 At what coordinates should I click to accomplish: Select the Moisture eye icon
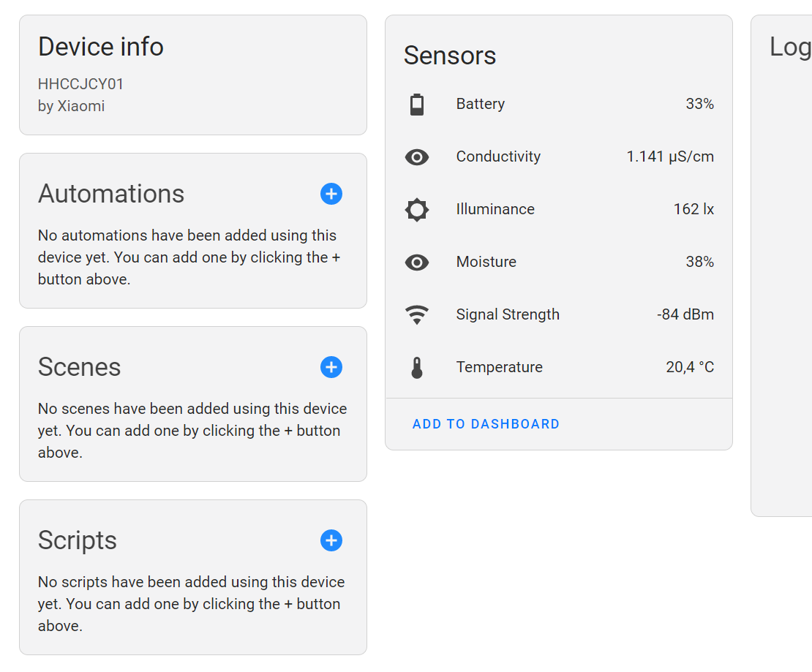tap(417, 262)
